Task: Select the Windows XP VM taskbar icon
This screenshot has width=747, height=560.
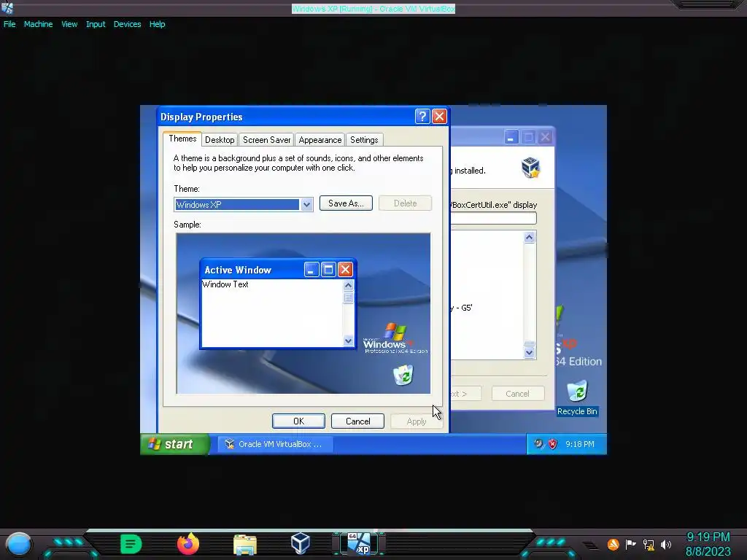Action: pyautogui.click(x=359, y=544)
